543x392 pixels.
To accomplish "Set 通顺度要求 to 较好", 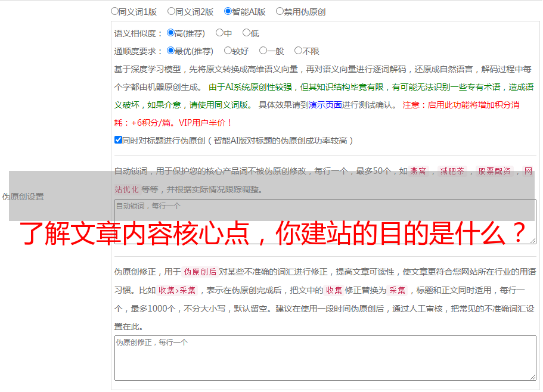I will coord(228,51).
